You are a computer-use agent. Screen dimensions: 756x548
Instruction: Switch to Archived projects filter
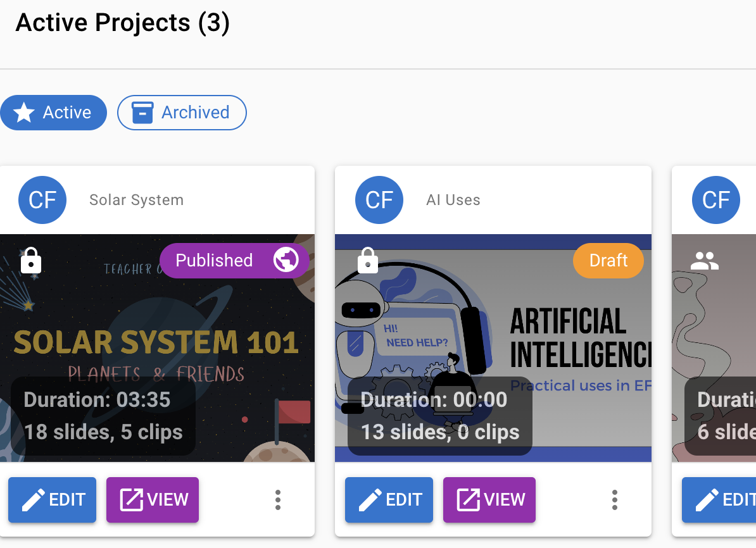[x=182, y=113]
